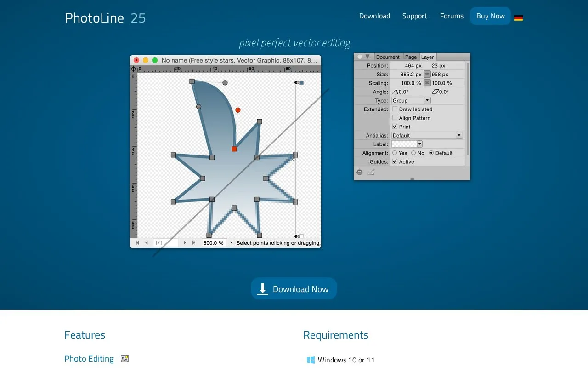Click the skew angle parallelogram icon
The image size is (588, 368).
435,92
